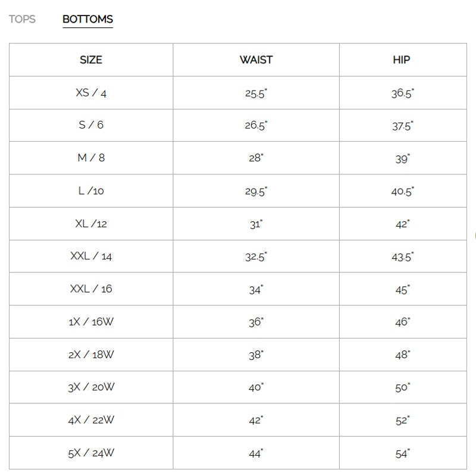Image resolution: width=476 pixels, height=476 pixels.
Task: Select the XS / 4 size cell
Action: pos(91,93)
